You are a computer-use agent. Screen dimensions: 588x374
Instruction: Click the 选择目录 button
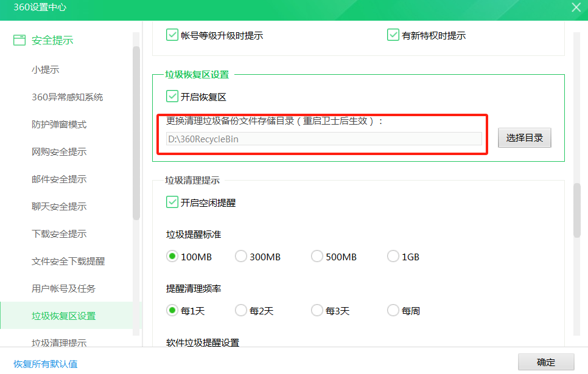point(524,138)
